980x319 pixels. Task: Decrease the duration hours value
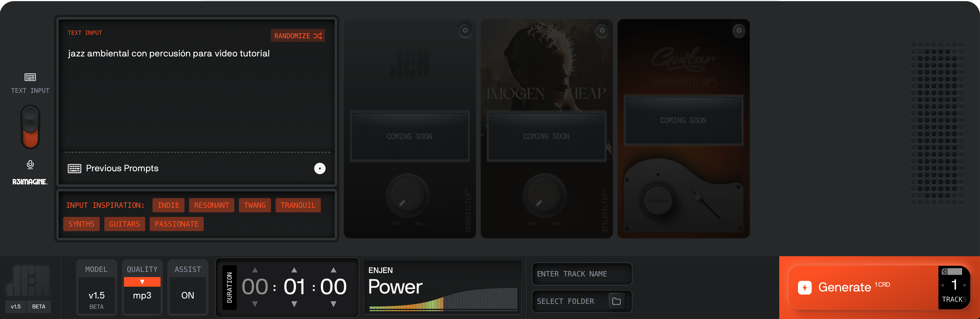(x=255, y=304)
